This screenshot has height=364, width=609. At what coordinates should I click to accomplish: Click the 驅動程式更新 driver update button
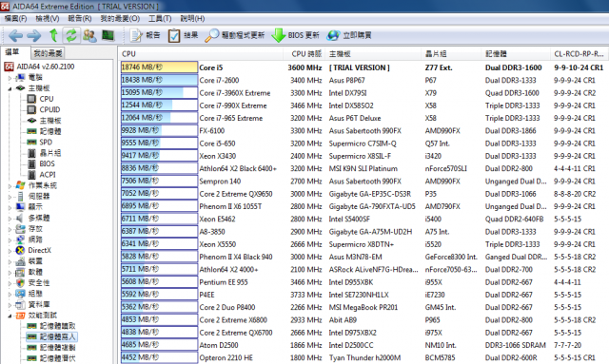(x=235, y=35)
